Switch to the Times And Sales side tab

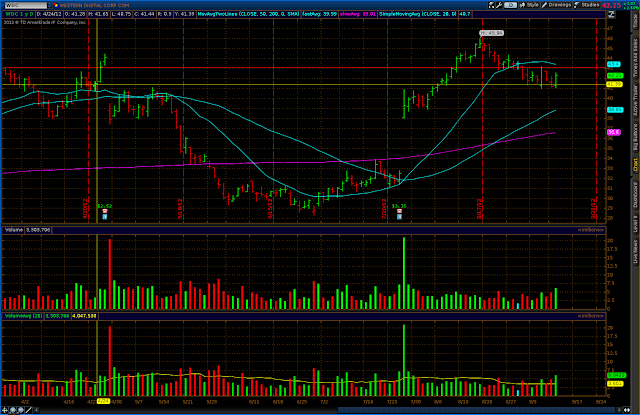(x=636, y=58)
